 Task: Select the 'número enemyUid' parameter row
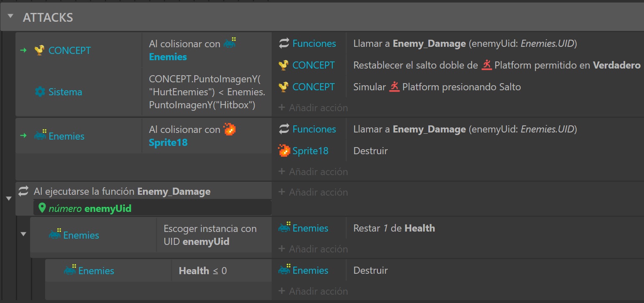152,208
